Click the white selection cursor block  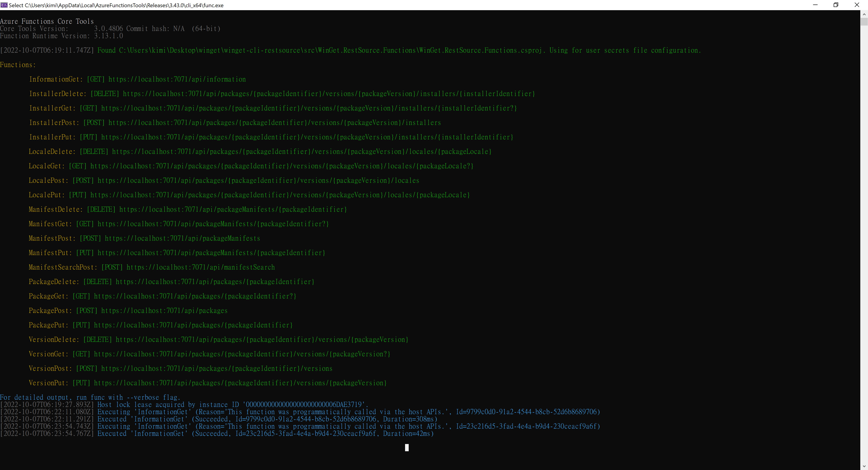tap(407, 447)
